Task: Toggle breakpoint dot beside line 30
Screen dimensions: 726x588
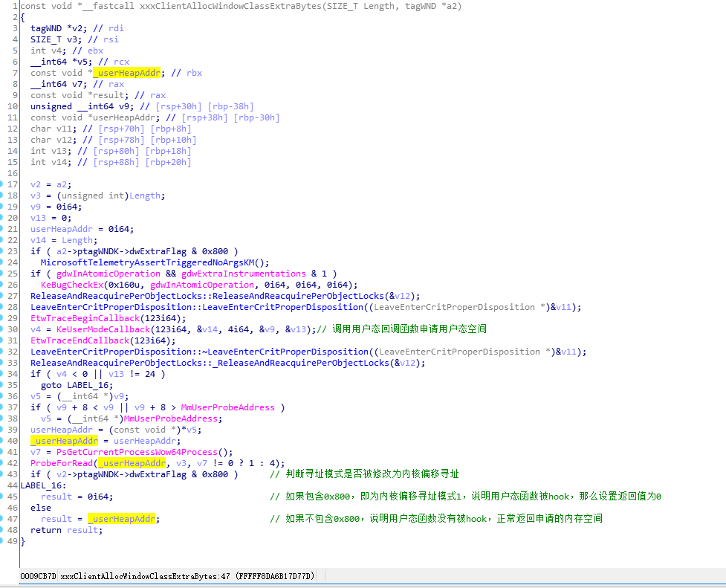Action: pyautogui.click(x=1, y=329)
